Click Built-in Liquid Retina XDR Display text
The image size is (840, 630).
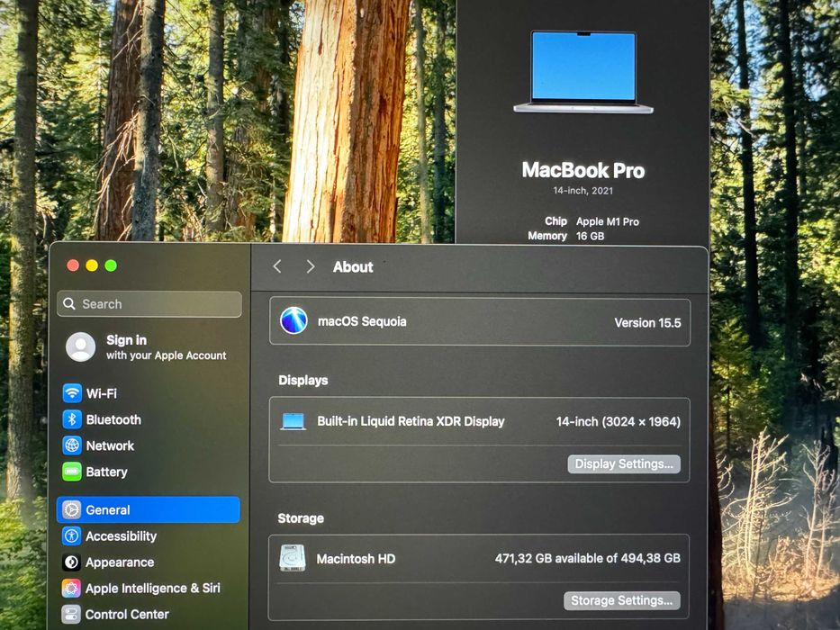(411, 421)
